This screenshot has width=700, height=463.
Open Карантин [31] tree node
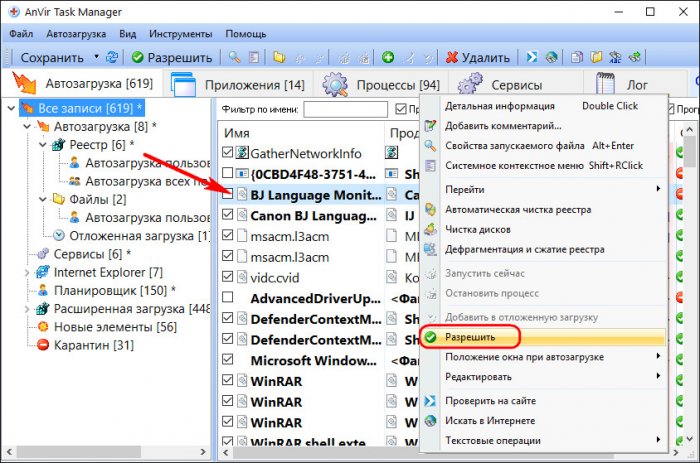pos(94,345)
